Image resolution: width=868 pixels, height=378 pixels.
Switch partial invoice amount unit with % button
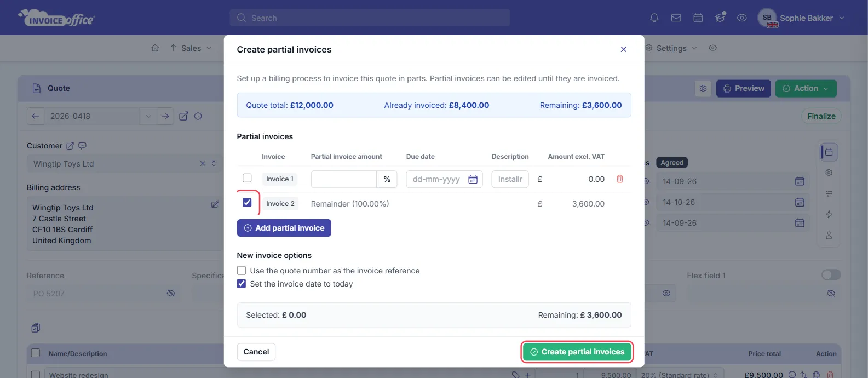coord(387,179)
